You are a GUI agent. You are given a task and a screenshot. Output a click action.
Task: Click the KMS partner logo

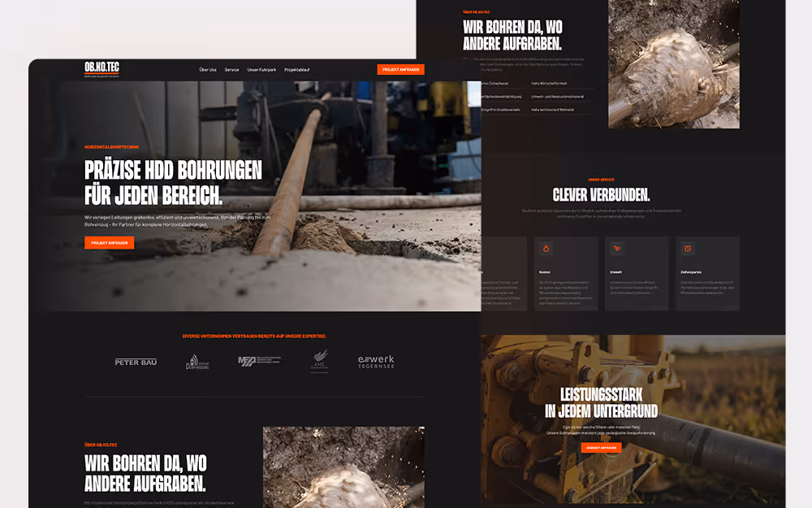click(x=319, y=361)
